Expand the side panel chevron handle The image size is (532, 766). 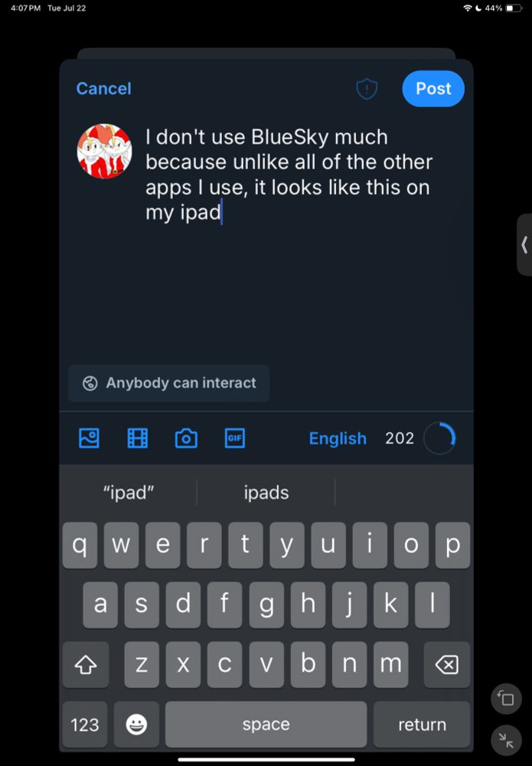(x=524, y=245)
